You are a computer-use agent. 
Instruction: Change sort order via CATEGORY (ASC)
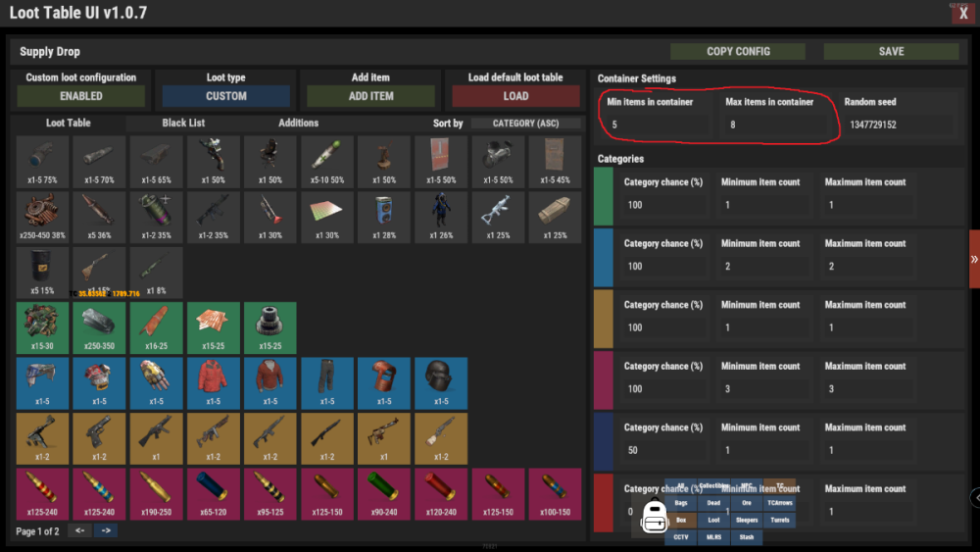coord(526,124)
